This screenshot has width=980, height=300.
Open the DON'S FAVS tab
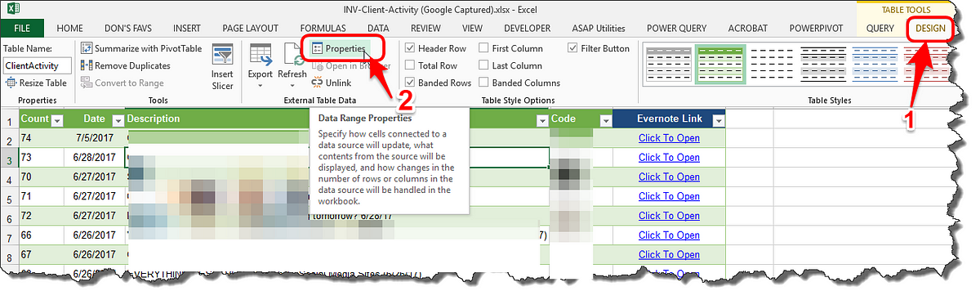click(x=127, y=28)
